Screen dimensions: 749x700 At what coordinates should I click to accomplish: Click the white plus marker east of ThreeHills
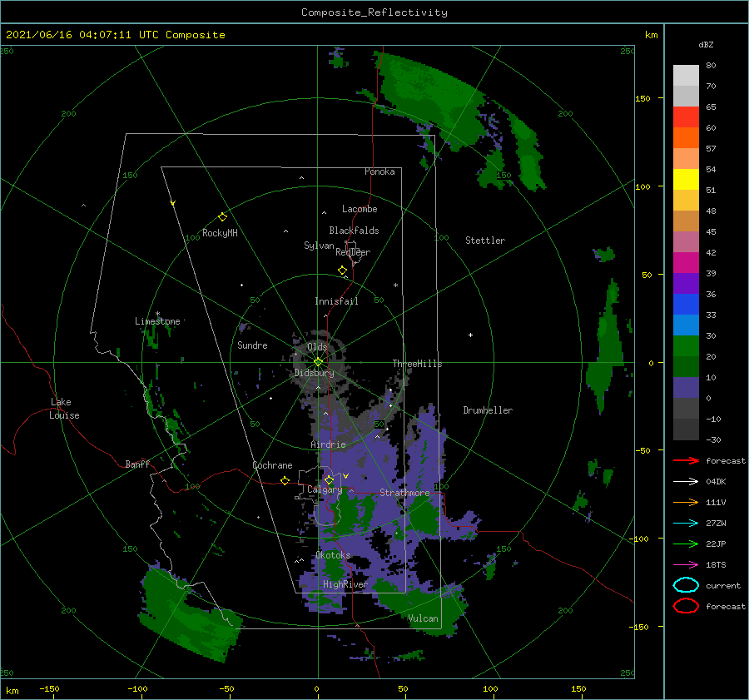coord(470,335)
